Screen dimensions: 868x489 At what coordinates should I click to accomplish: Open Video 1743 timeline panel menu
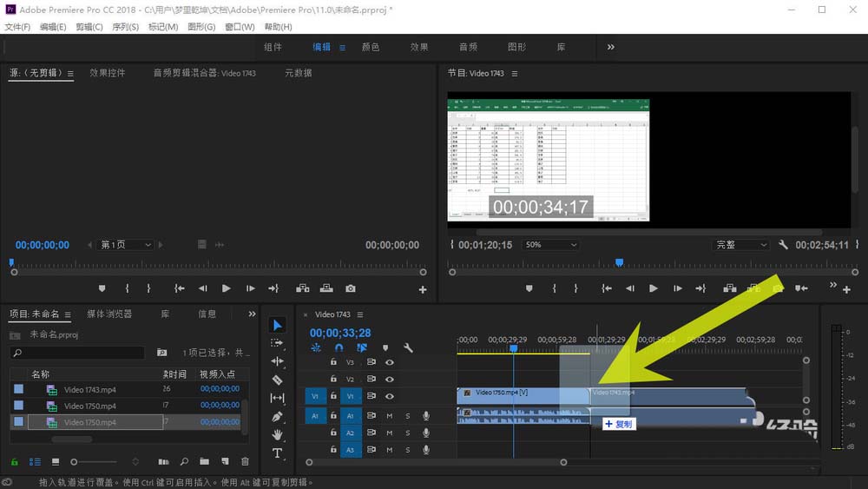tap(360, 314)
